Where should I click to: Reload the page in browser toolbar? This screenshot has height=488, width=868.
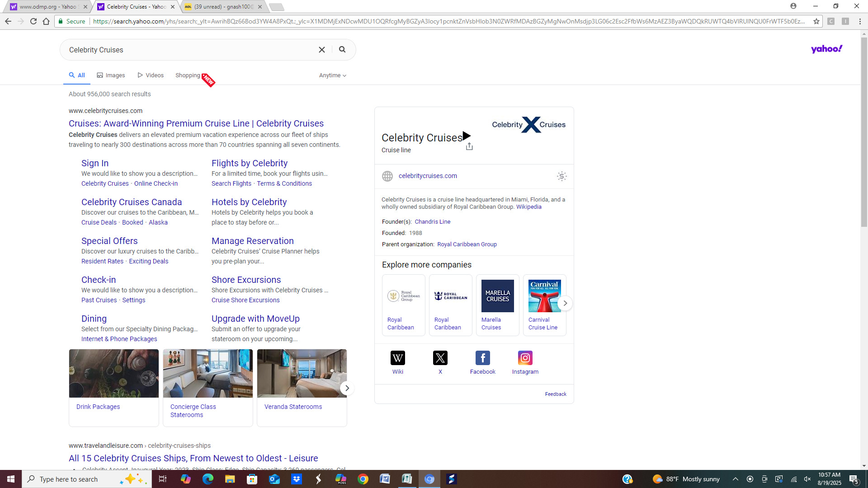click(33, 21)
